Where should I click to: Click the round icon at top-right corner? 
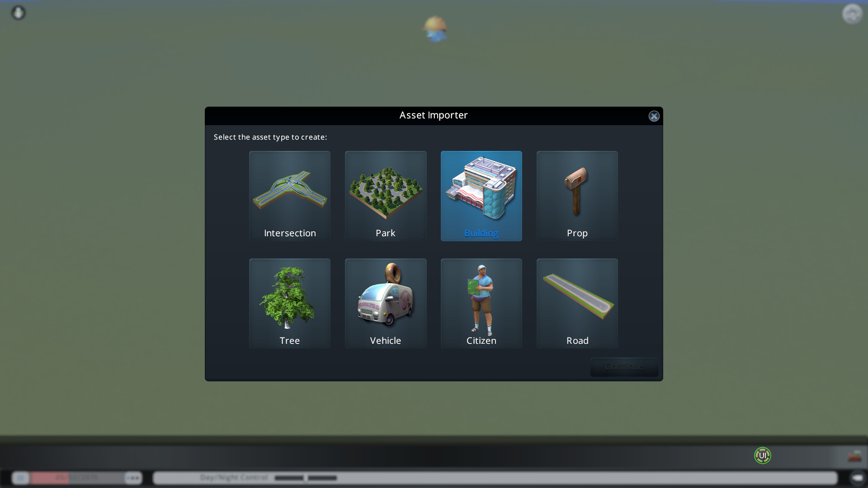pos(852,14)
